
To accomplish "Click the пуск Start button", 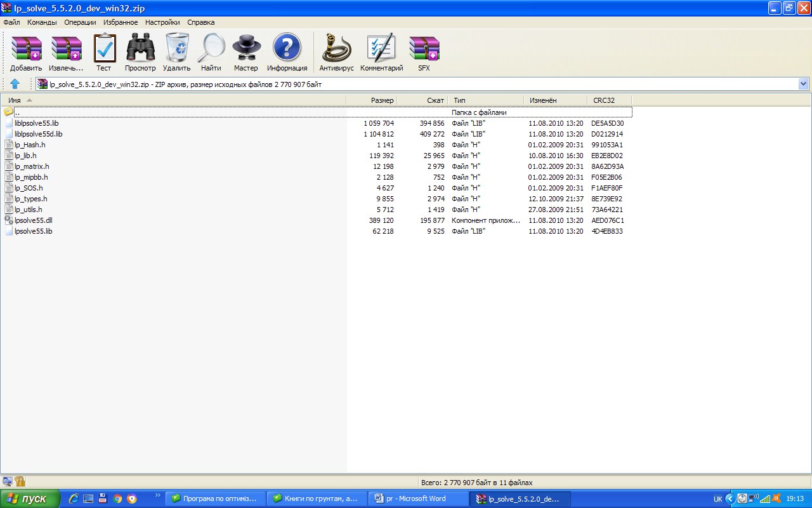I will [30, 499].
